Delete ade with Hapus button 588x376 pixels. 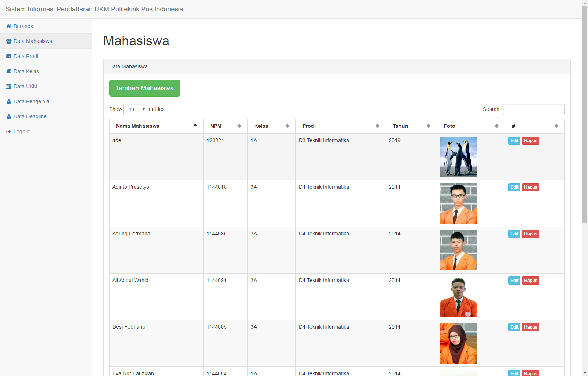tap(530, 141)
